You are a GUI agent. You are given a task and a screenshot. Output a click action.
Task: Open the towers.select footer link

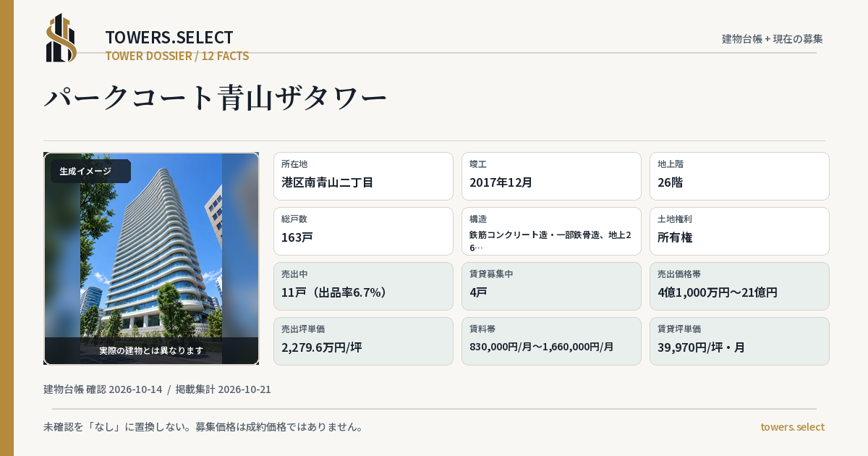792,427
